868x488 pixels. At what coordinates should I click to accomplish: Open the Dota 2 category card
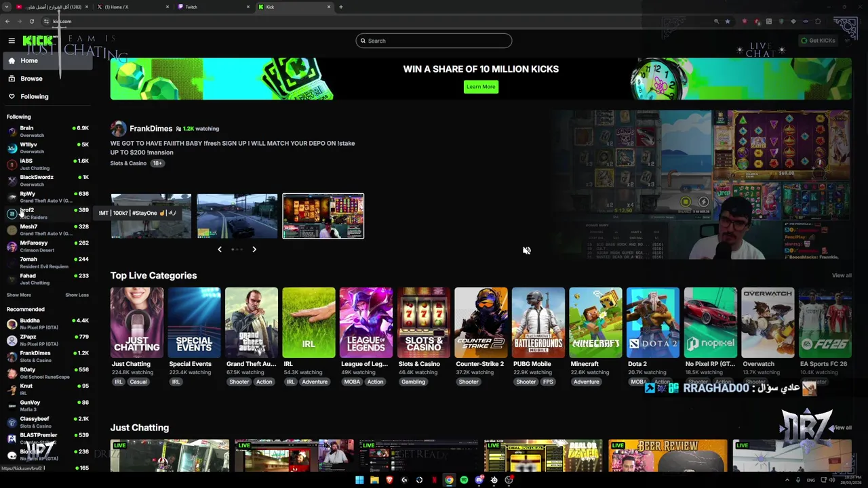pos(652,323)
